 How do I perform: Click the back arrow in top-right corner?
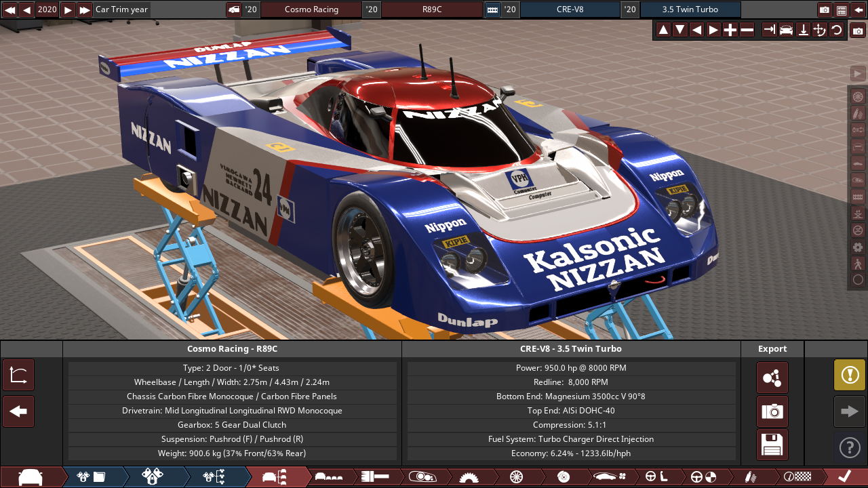pyautogui.click(x=859, y=9)
